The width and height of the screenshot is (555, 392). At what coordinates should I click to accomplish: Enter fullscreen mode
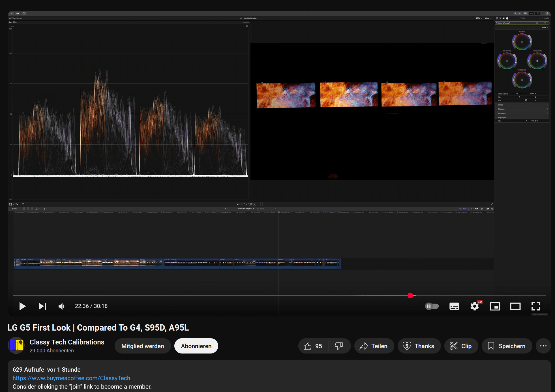[536, 306]
